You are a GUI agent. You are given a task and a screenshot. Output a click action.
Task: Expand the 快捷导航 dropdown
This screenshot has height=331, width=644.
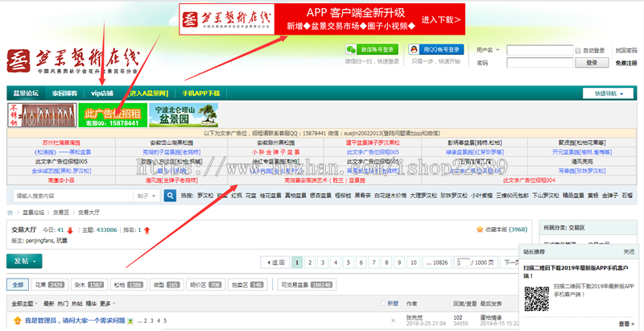(x=609, y=93)
